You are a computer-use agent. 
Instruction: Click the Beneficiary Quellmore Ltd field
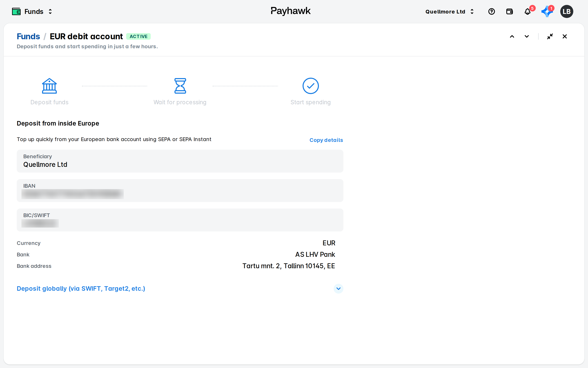tap(180, 161)
